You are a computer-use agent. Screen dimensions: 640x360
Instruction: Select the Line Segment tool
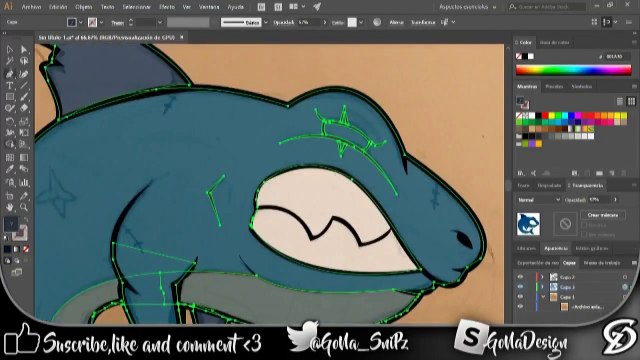pos(24,86)
